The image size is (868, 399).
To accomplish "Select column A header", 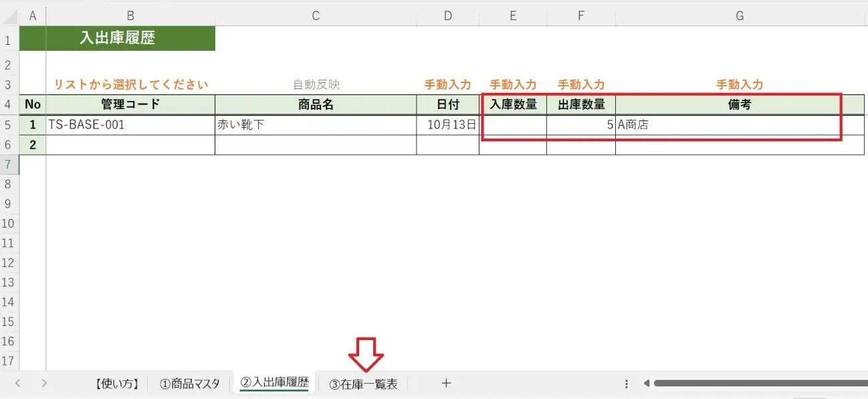I will 33,16.
